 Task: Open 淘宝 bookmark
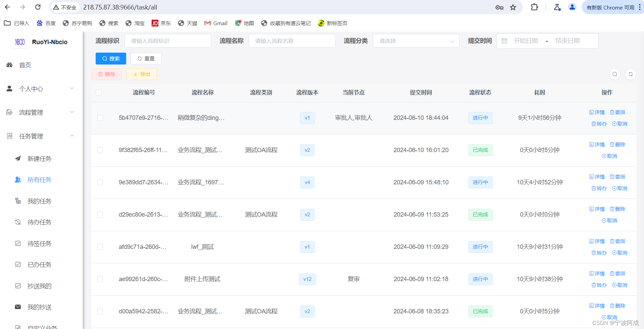click(x=135, y=23)
